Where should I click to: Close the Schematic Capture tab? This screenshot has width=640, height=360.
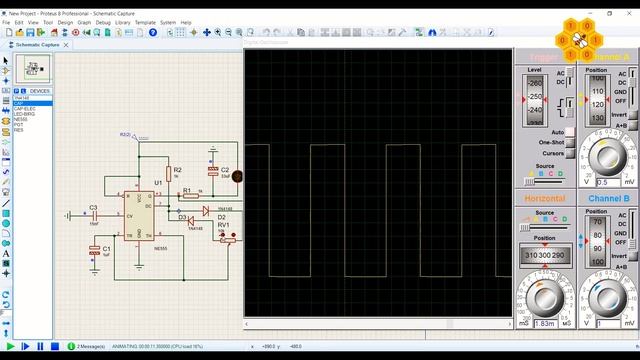[x=66, y=45]
